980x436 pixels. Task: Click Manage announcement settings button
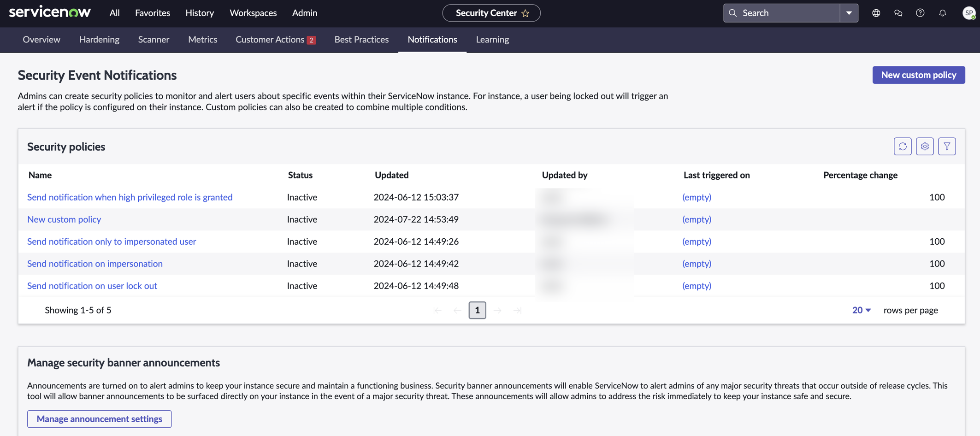click(x=99, y=419)
